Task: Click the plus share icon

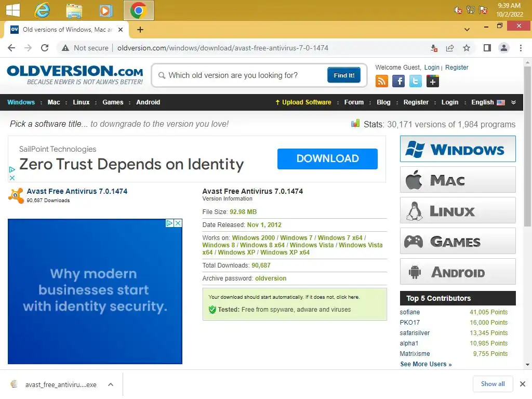Action: [x=433, y=81]
